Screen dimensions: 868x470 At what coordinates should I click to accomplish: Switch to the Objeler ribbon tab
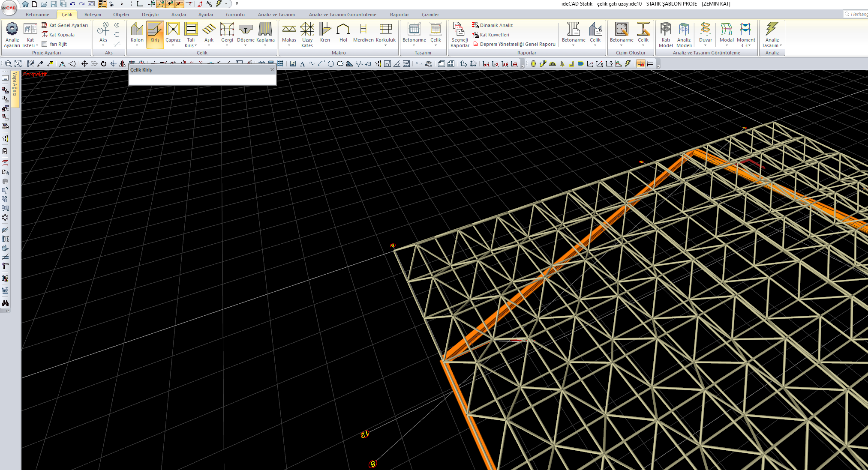pos(121,15)
